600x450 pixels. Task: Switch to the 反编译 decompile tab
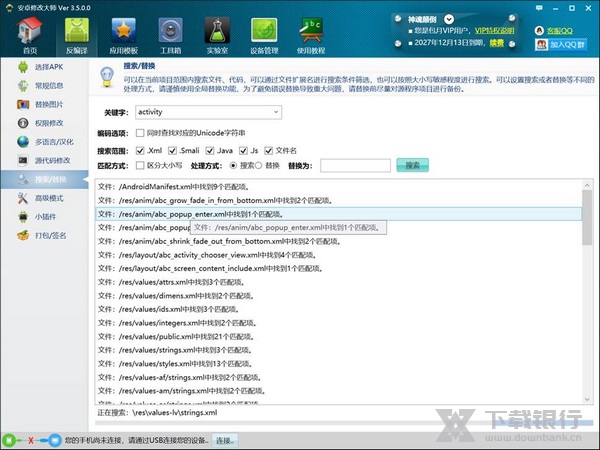pos(77,36)
